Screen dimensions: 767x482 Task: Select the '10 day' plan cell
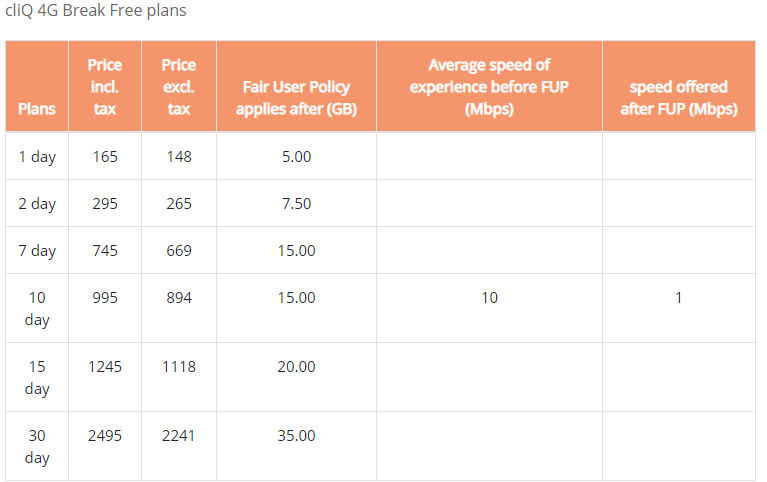(37, 308)
